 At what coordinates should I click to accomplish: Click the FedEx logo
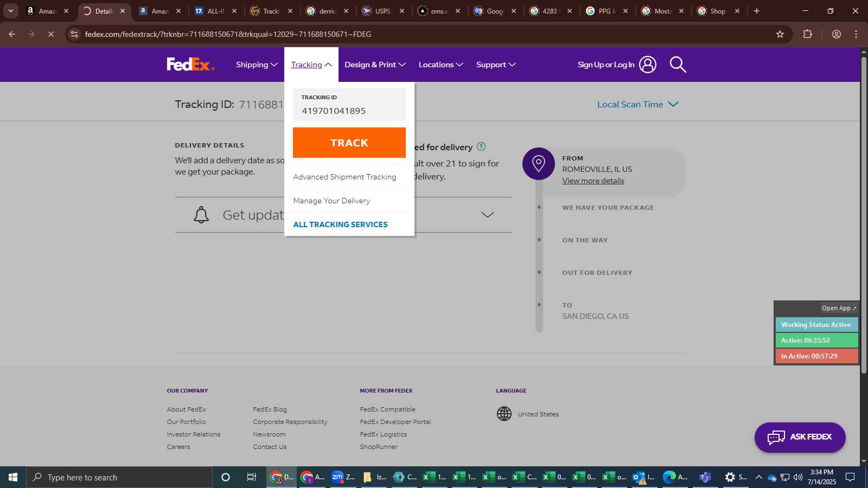click(190, 65)
